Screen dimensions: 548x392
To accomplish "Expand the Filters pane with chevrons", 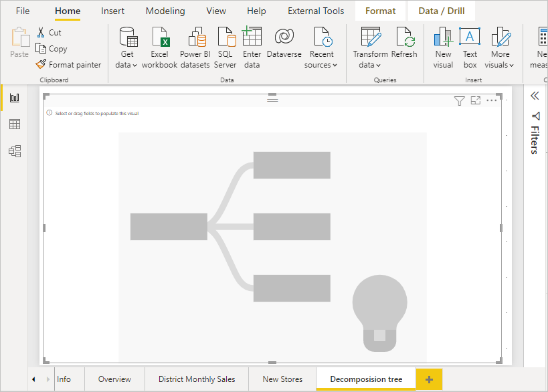I will (535, 96).
